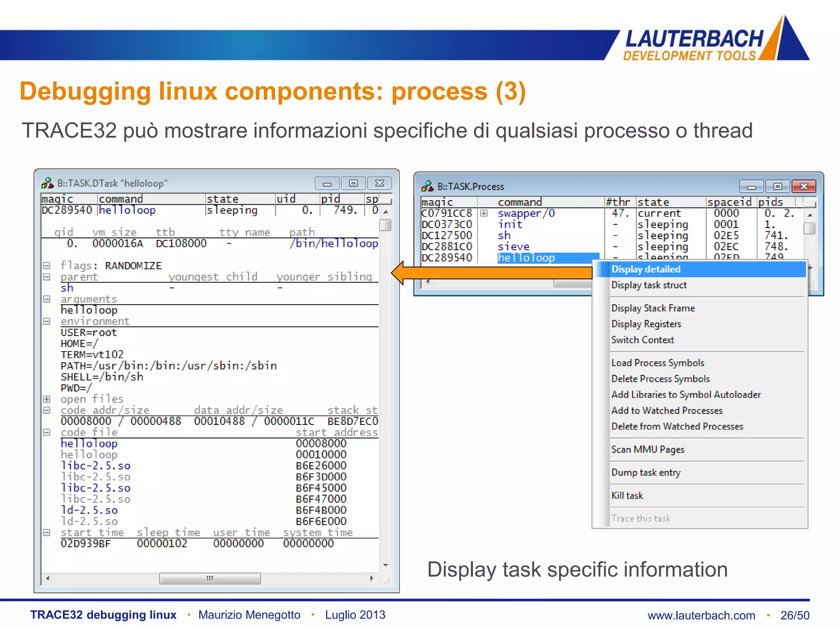840x630 pixels.
Task: Select sh process in TASK.Process list
Action: (x=504, y=235)
